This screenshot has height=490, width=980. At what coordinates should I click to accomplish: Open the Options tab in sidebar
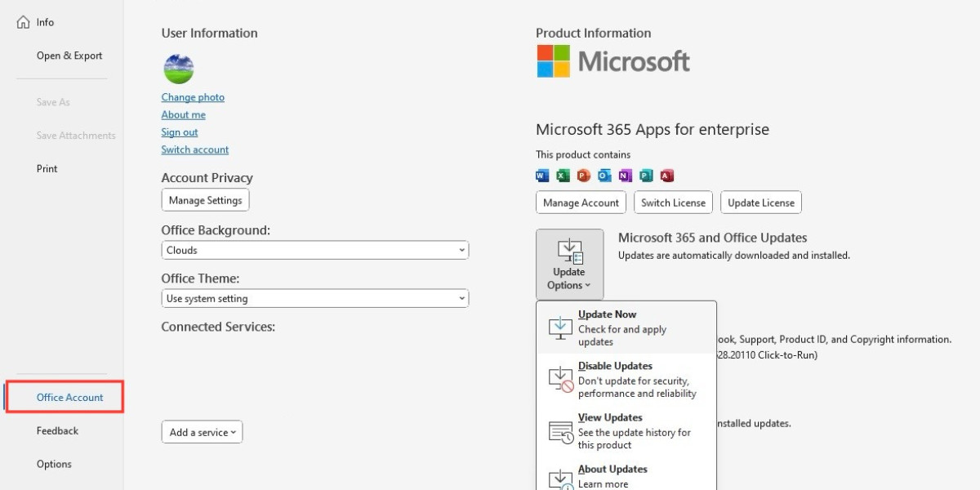point(54,464)
